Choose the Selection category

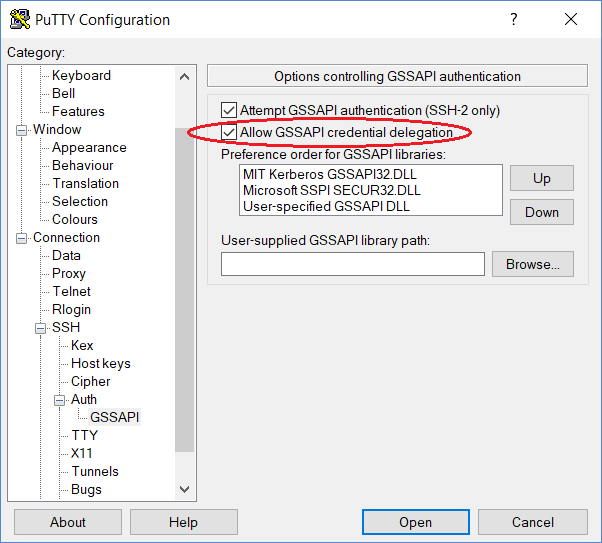click(80, 202)
